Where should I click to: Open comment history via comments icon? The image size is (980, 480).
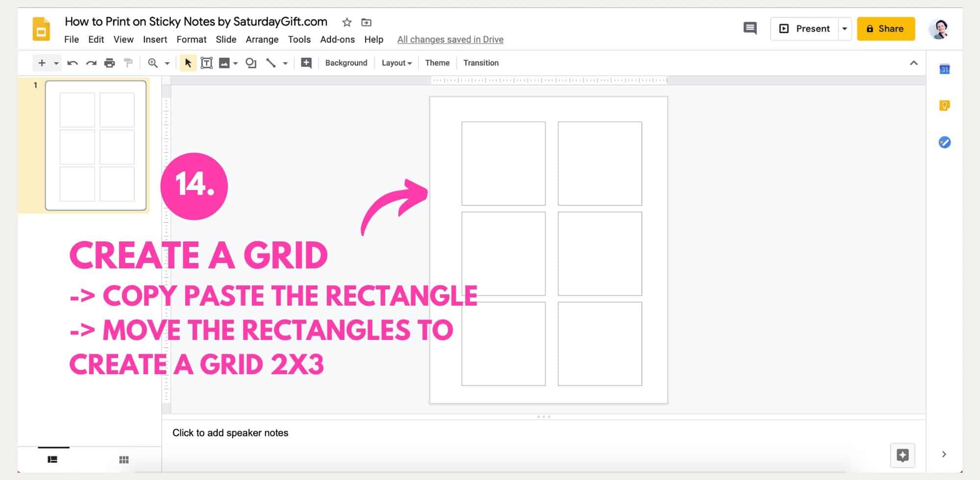749,28
